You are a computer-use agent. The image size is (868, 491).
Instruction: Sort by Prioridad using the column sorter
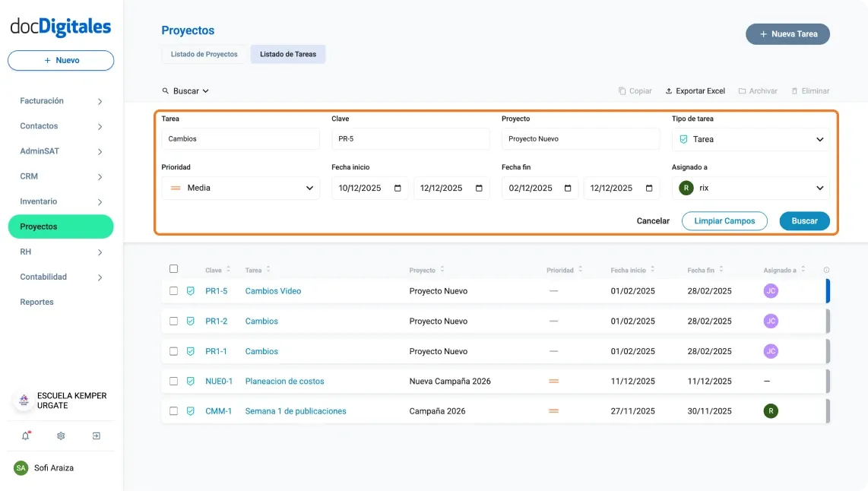click(x=579, y=270)
